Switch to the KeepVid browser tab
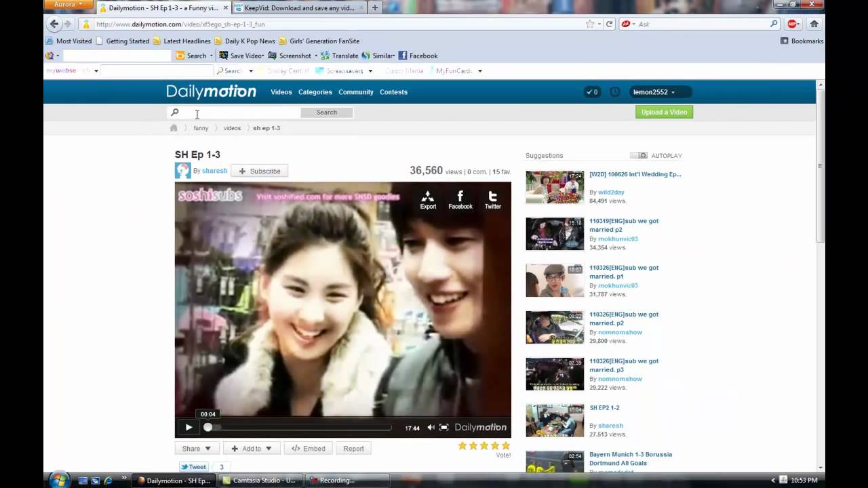 [x=298, y=7]
